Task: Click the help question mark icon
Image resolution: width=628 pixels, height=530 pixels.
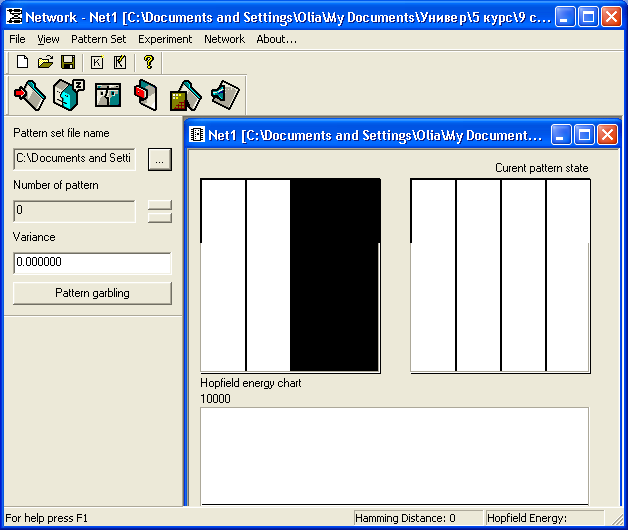Action: click(x=148, y=62)
